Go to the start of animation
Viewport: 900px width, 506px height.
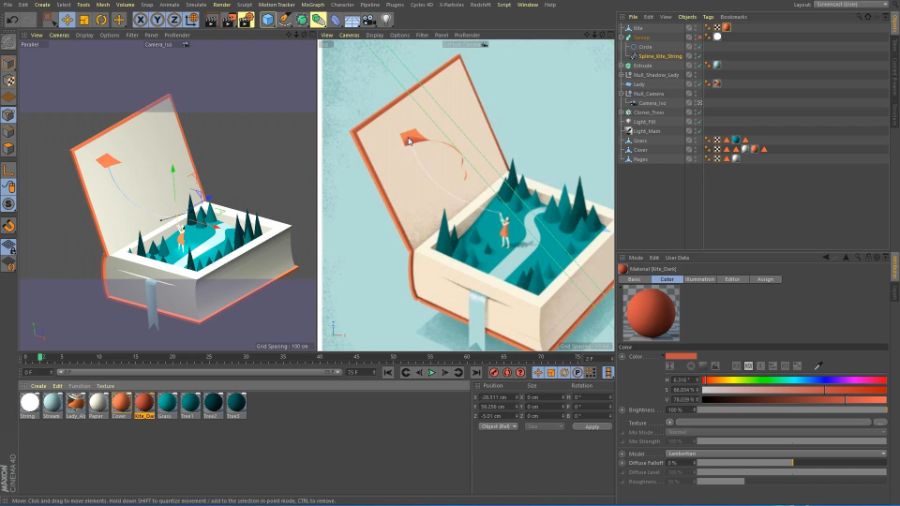(388, 373)
